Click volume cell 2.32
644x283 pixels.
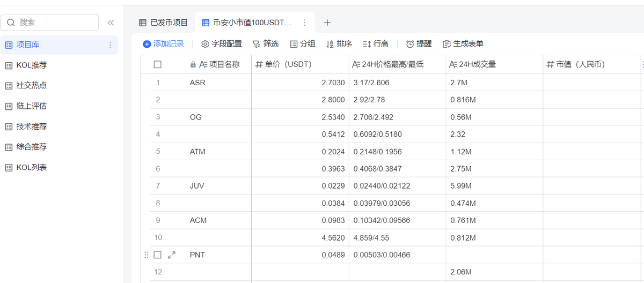click(495, 134)
